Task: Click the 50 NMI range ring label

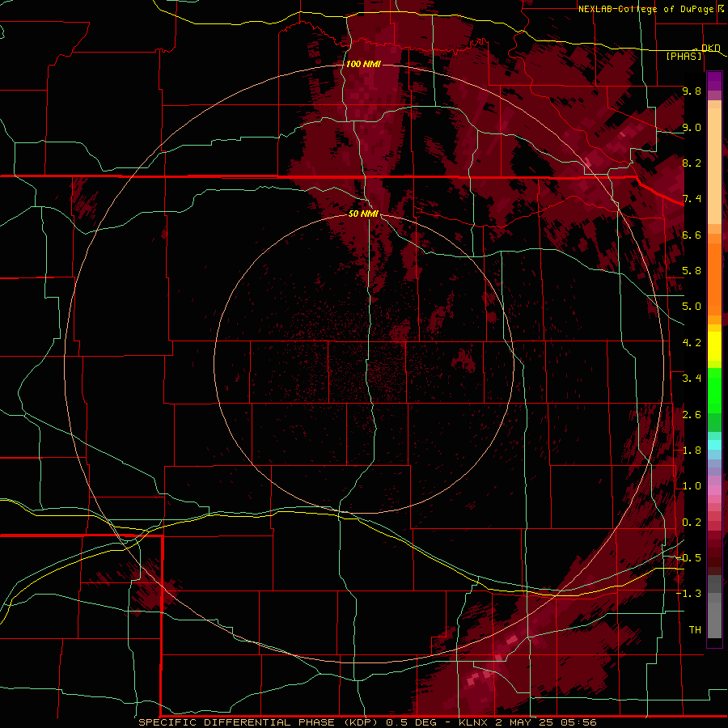Action: point(363,214)
